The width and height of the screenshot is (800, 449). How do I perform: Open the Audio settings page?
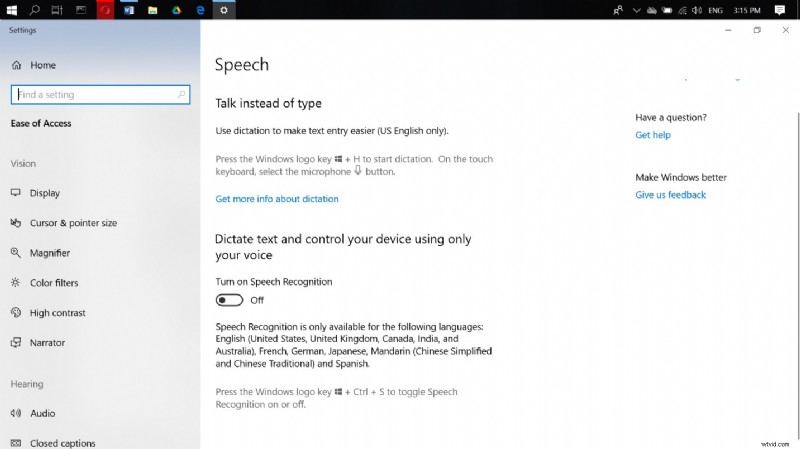pyautogui.click(x=33, y=413)
